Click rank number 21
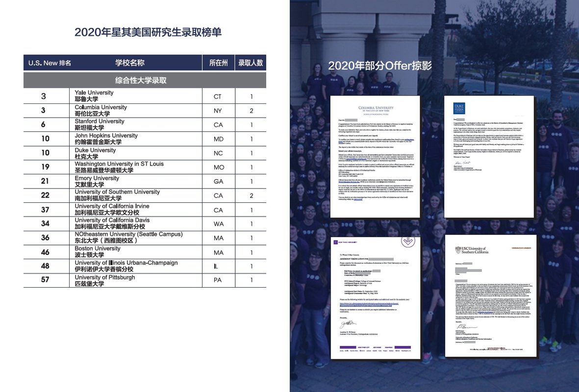The image size is (579, 392). click(x=45, y=181)
